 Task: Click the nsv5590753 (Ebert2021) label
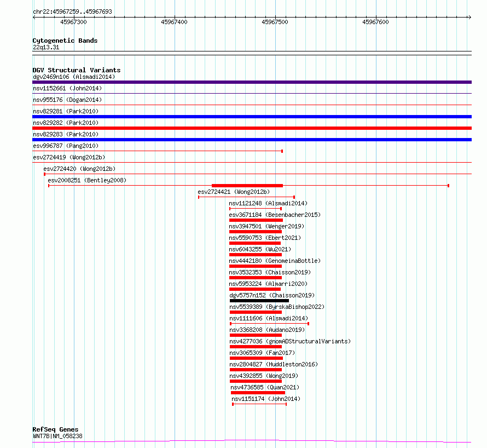(265, 238)
